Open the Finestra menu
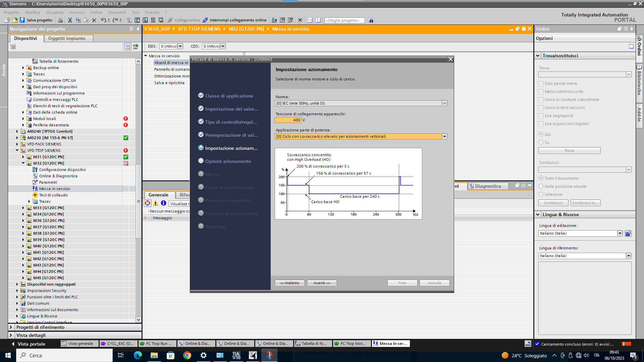 (x=152, y=12)
